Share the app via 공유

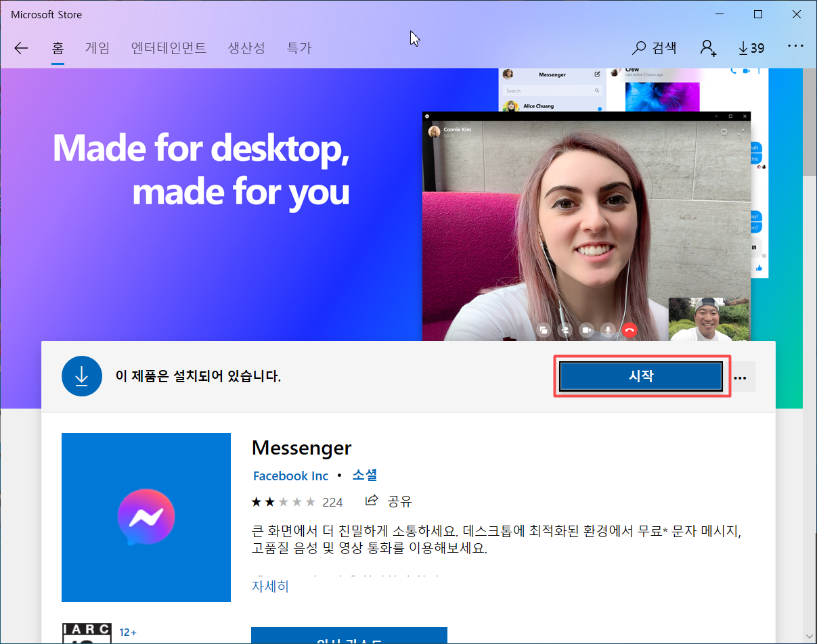[389, 501]
